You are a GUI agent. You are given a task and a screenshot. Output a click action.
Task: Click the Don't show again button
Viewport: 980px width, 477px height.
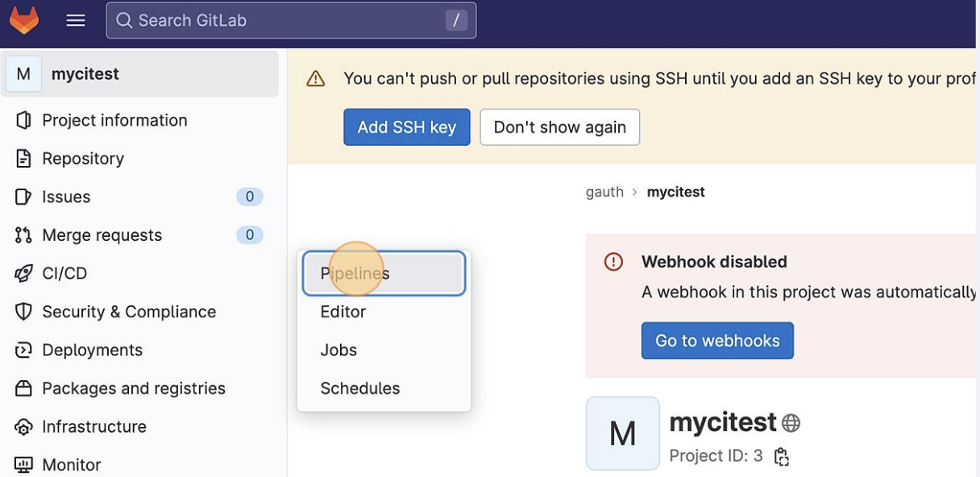pyautogui.click(x=560, y=127)
